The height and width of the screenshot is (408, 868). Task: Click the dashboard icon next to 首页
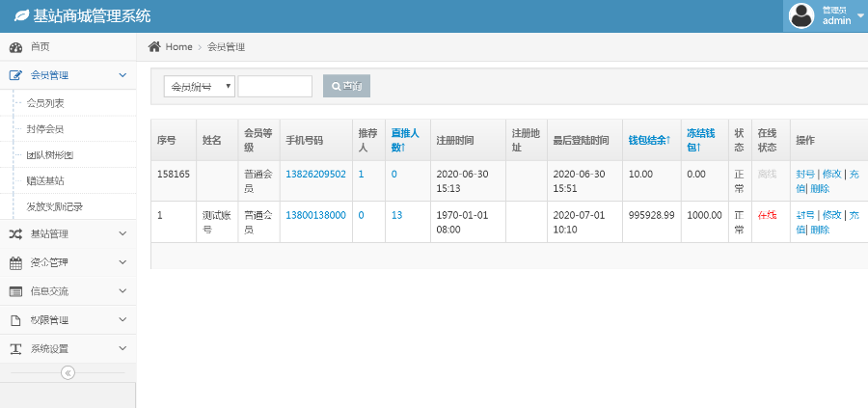pos(15,46)
